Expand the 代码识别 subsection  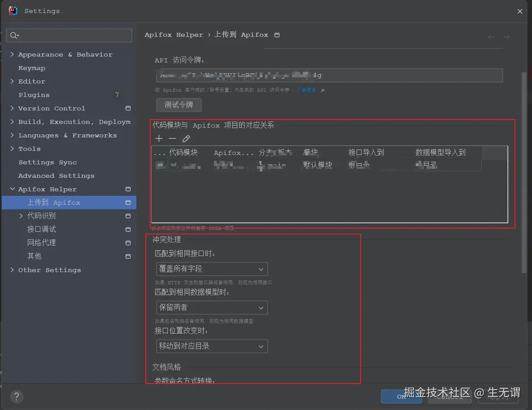point(22,216)
